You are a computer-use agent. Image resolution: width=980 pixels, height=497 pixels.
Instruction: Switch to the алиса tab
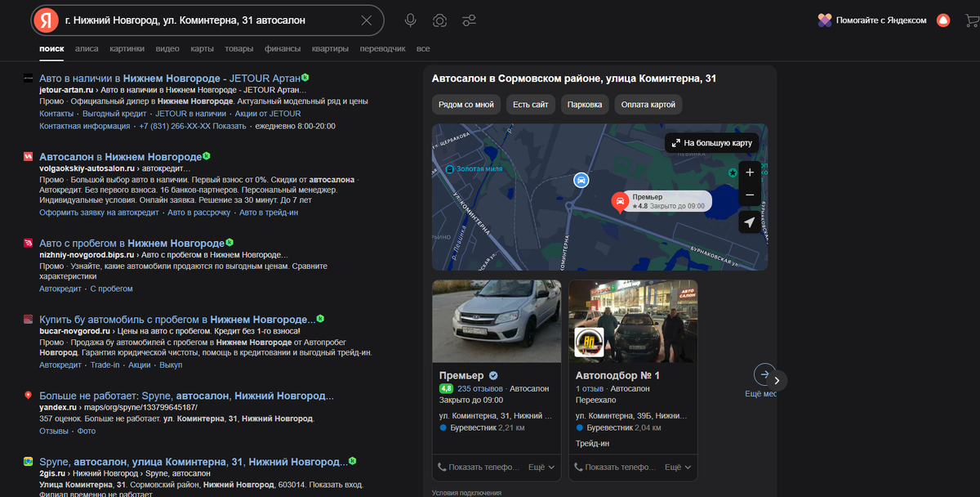pos(87,49)
